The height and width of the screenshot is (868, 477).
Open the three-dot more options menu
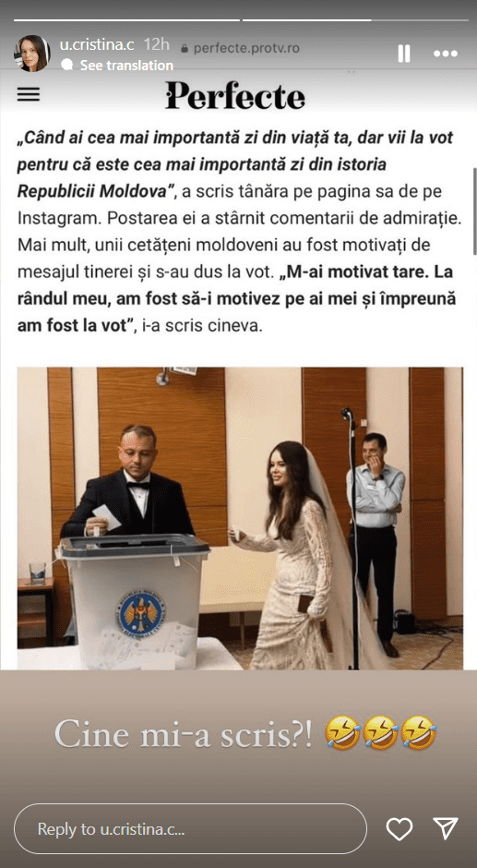click(446, 54)
